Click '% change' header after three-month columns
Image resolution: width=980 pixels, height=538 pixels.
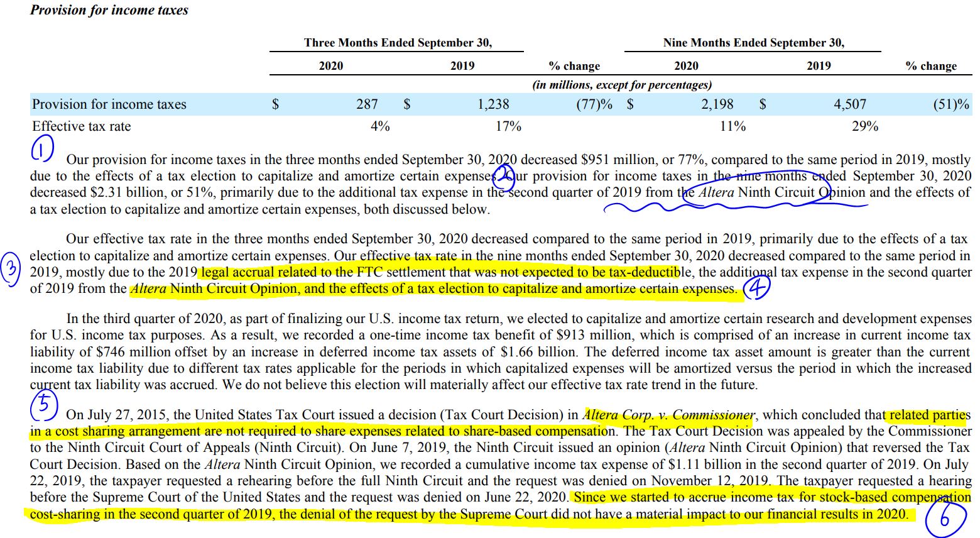[x=574, y=66]
